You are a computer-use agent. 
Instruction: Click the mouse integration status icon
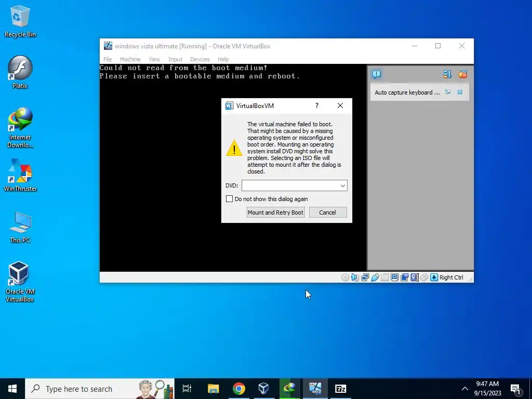(424, 277)
